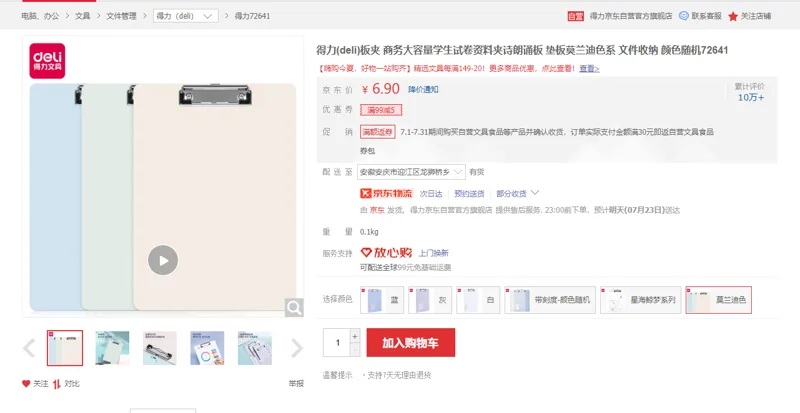Select the 白 color option

click(478, 300)
